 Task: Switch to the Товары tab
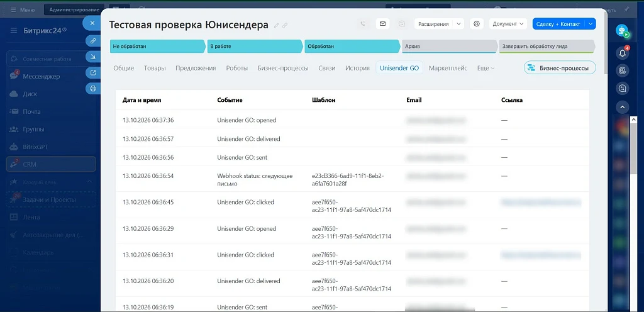(x=155, y=68)
